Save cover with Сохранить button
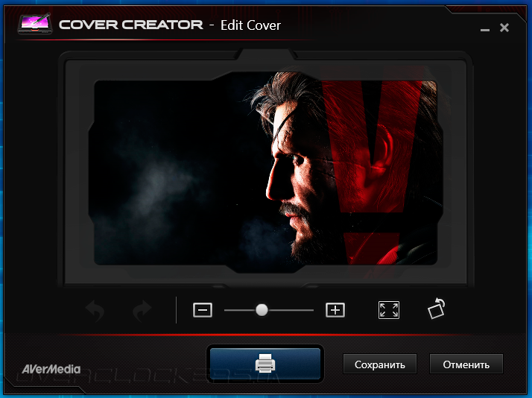This screenshot has width=532, height=398. point(380,364)
